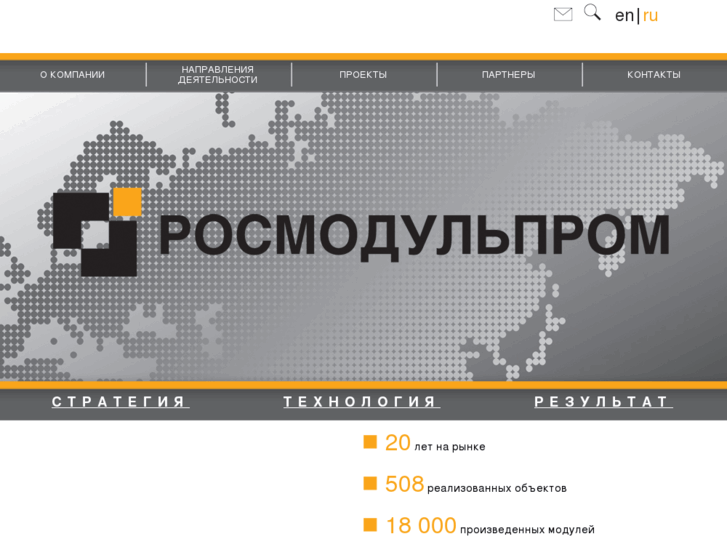Click the text '20 лет на рынке'
Image resolution: width=727 pixels, height=545 pixels.
click(435, 443)
